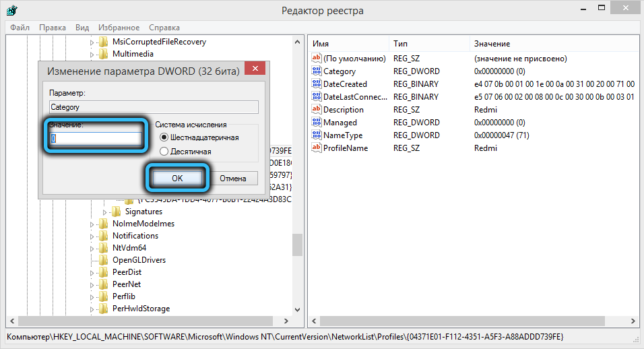Expand the Perflib registry key arrow
Image resolution: width=644 pixels, height=349 pixels.
point(93,296)
